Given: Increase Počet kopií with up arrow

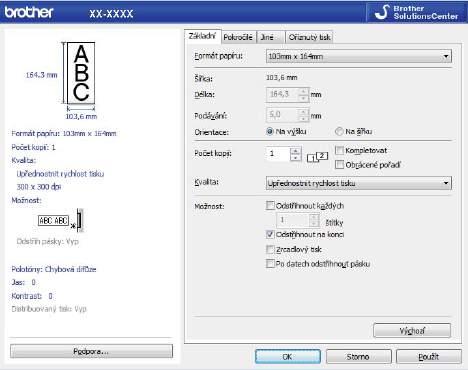Looking at the screenshot, I should 296,151.
